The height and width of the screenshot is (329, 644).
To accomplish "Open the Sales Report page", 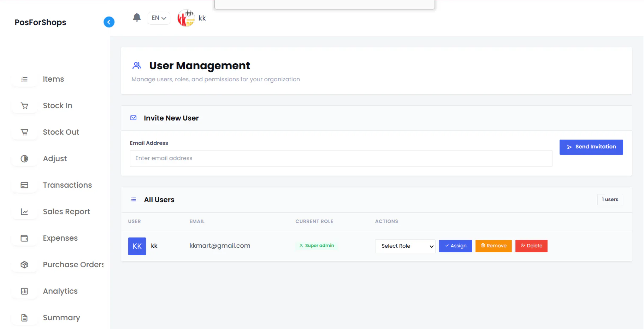I will pyautogui.click(x=66, y=212).
